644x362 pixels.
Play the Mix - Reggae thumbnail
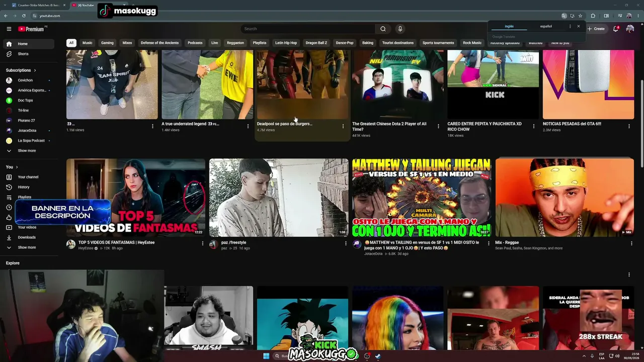(565, 198)
